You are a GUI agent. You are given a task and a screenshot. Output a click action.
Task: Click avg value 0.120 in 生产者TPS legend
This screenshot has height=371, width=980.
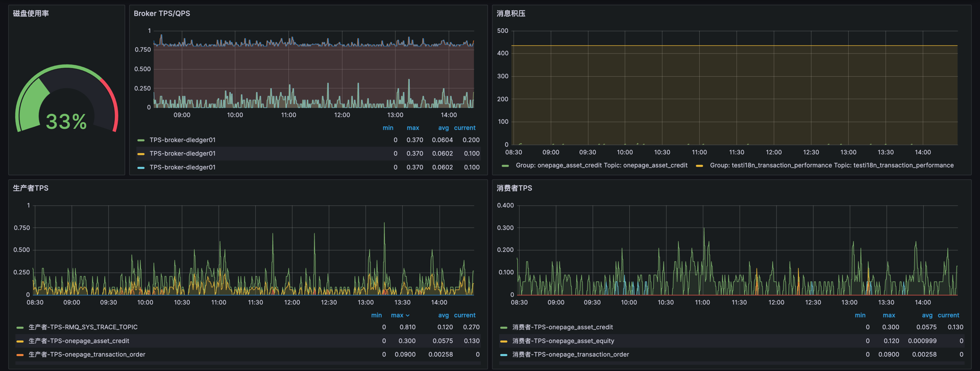click(445, 327)
